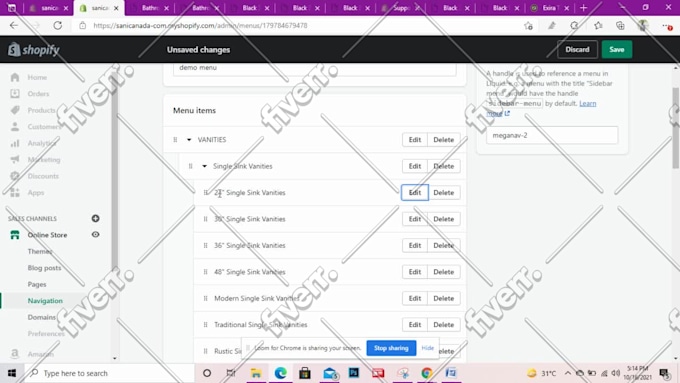
Task: Reload the page
Action: pyautogui.click(x=57, y=26)
